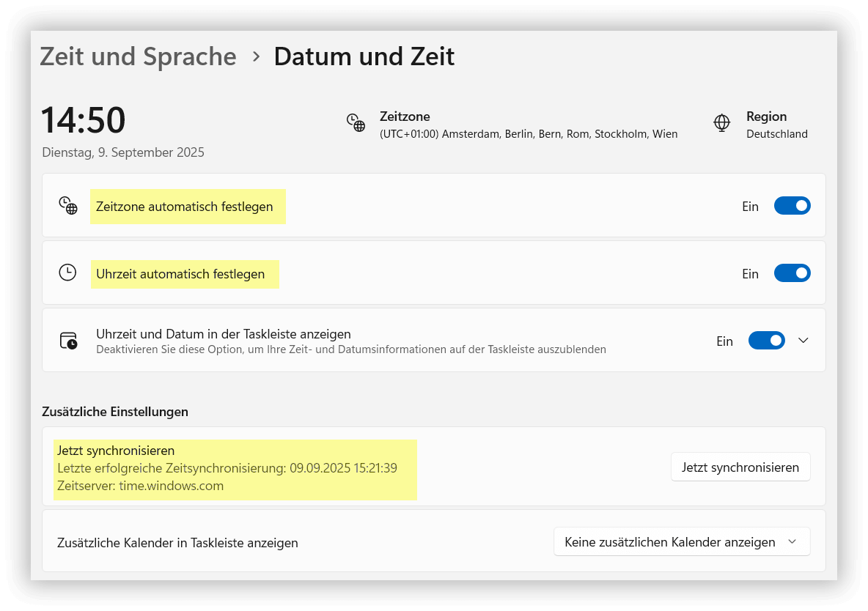Click Ein label of Zeitzone automatisch row

coord(750,207)
